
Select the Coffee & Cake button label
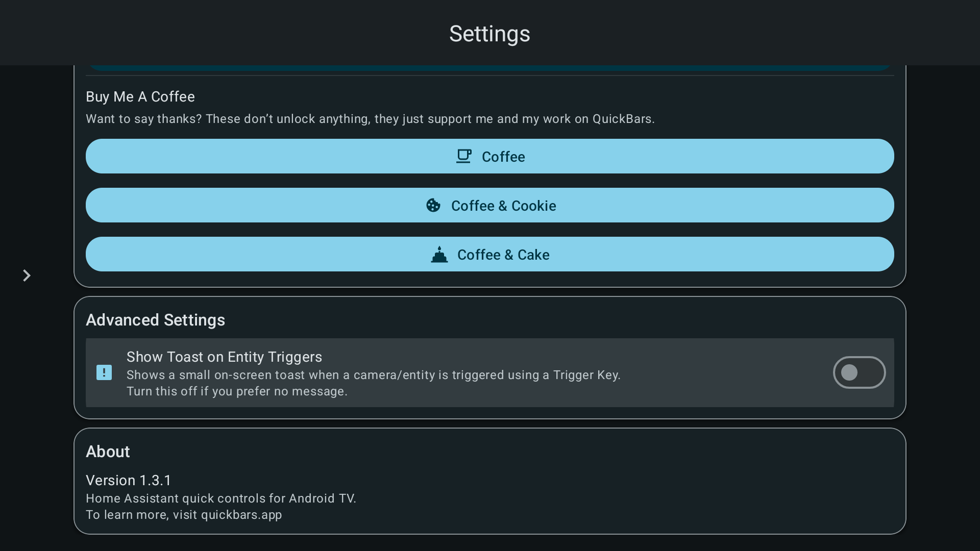(503, 255)
